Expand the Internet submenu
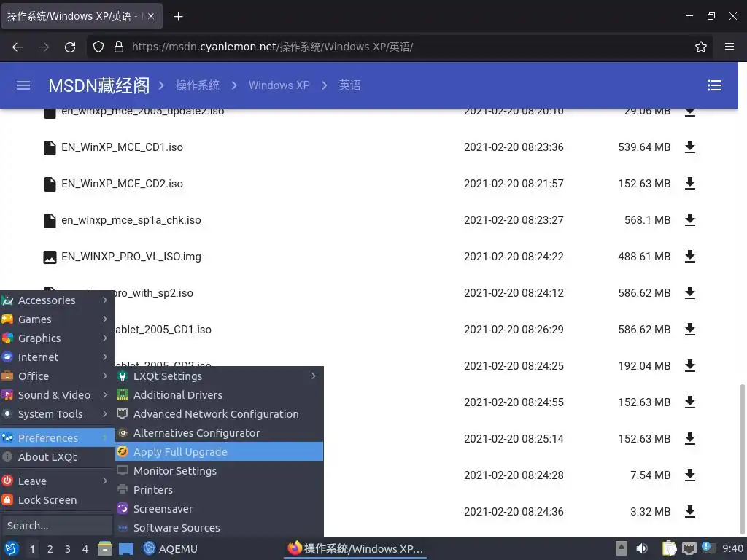747x560 pixels. point(57,357)
